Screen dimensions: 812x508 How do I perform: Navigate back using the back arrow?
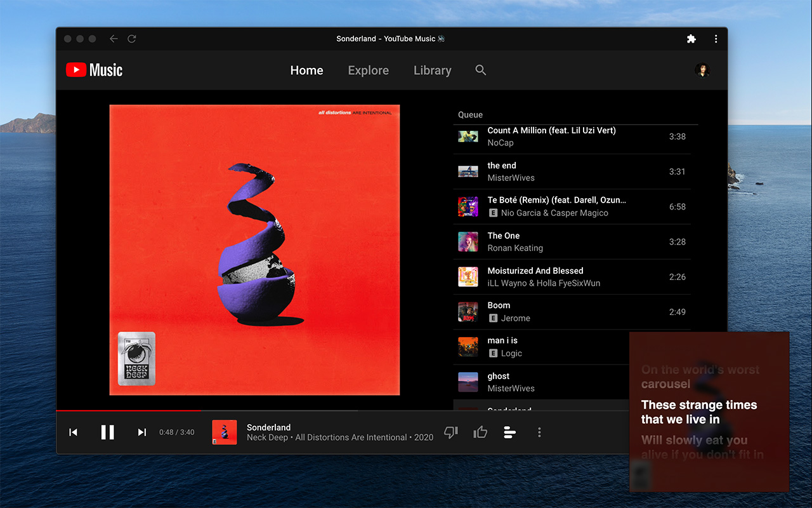click(x=114, y=39)
